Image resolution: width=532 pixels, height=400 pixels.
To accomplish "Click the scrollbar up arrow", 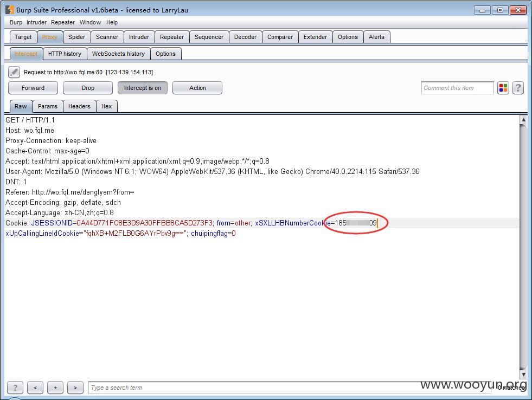I will pyautogui.click(x=523, y=120).
